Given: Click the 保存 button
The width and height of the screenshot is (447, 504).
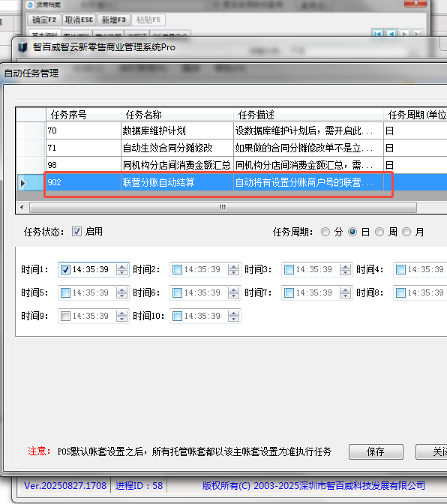Looking at the screenshot, I should 376,452.
